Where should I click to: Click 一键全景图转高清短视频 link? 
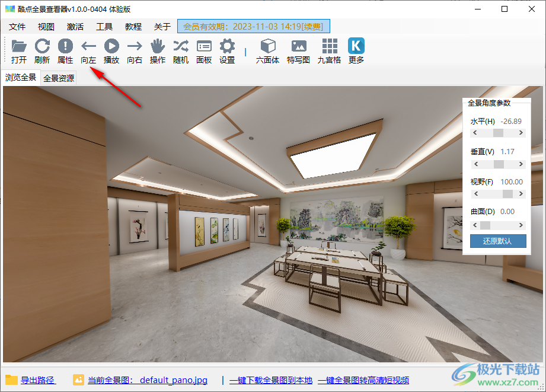coord(363,380)
